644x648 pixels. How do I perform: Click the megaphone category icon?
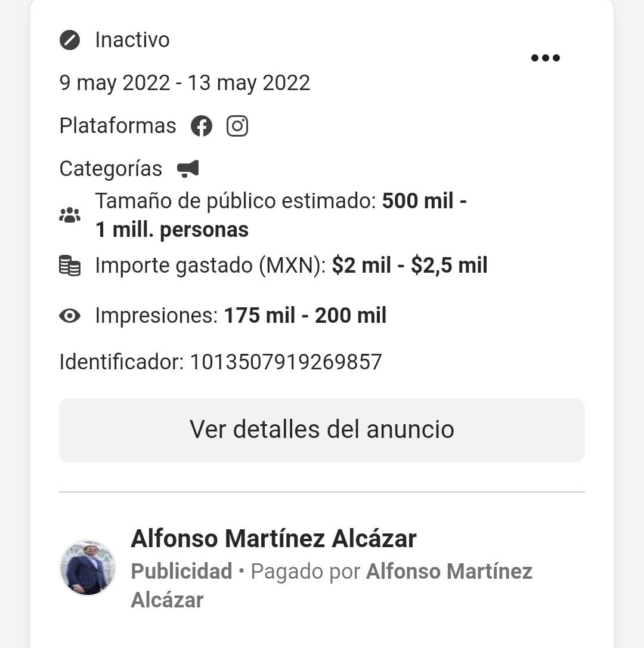(x=188, y=169)
